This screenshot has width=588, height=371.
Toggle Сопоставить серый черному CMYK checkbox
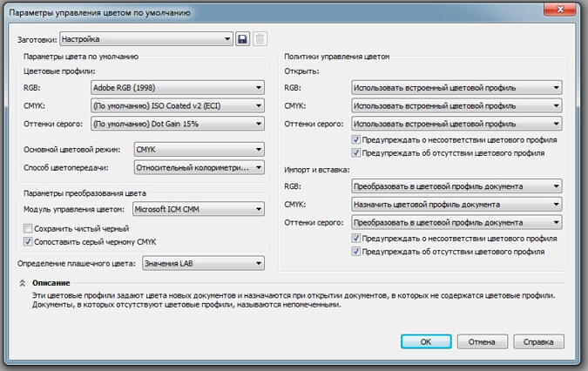28,241
